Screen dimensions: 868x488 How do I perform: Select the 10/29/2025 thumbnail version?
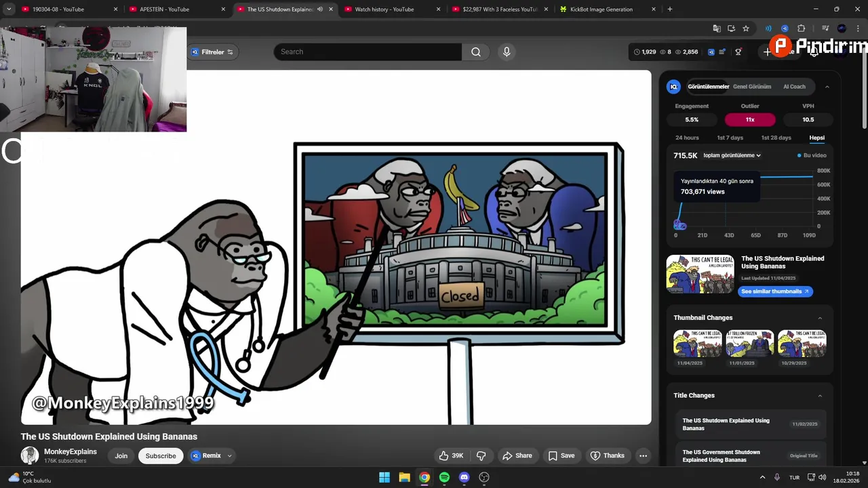(802, 344)
